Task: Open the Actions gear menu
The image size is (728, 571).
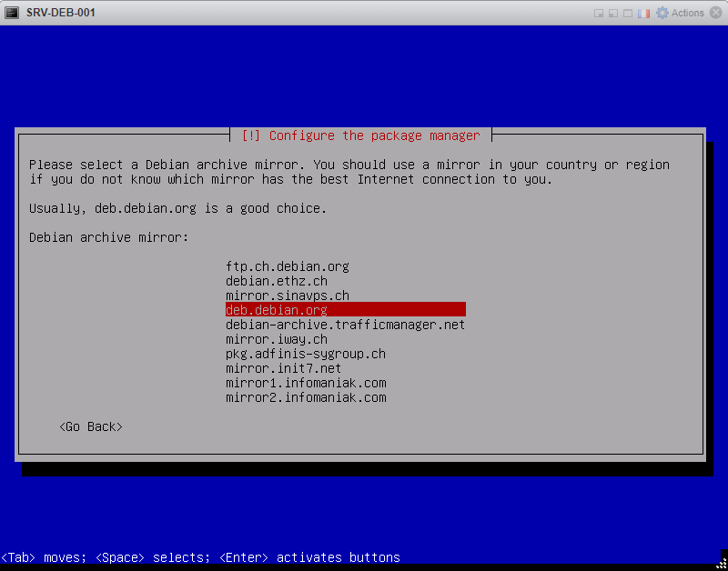Action: pyautogui.click(x=680, y=13)
